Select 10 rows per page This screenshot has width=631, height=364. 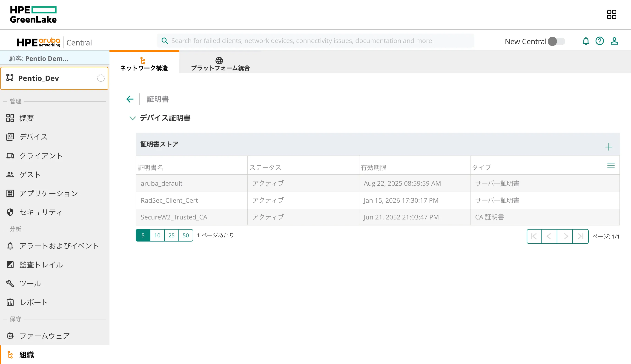[157, 235]
